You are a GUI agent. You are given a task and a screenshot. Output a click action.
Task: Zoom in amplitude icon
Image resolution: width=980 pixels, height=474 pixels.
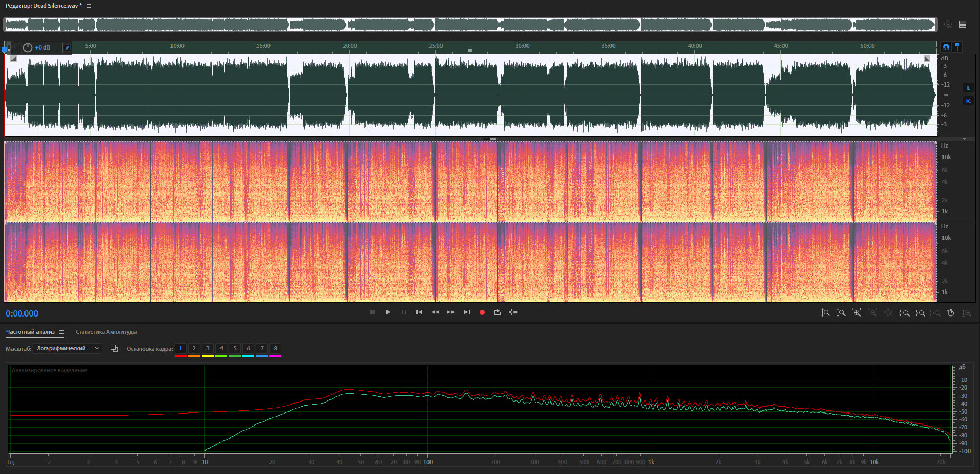click(x=825, y=313)
